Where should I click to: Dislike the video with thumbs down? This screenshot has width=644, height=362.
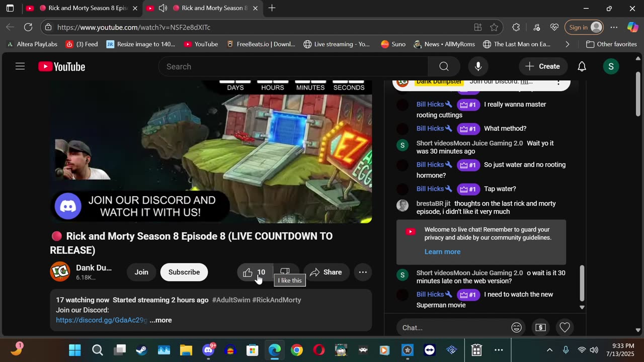(x=285, y=272)
